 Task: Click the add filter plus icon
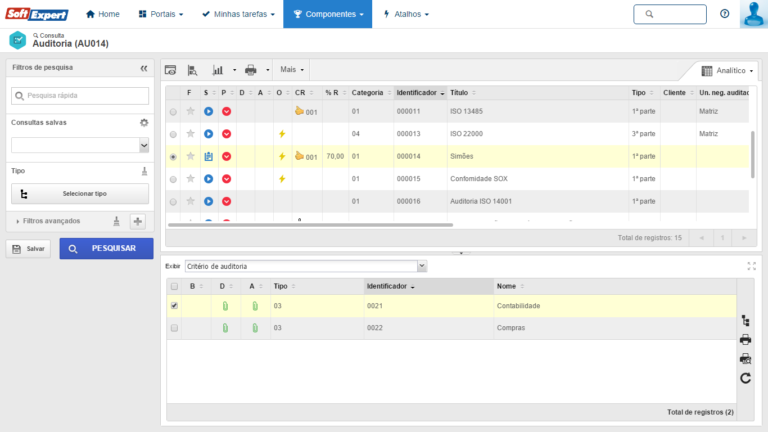coord(139,221)
